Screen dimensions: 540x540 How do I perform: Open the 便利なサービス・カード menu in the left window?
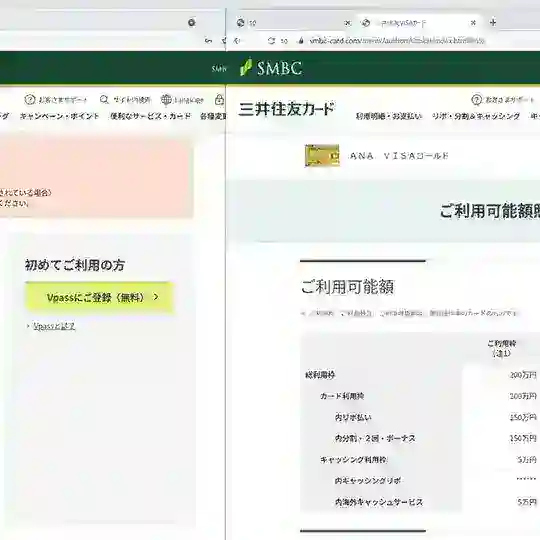click(x=150, y=116)
